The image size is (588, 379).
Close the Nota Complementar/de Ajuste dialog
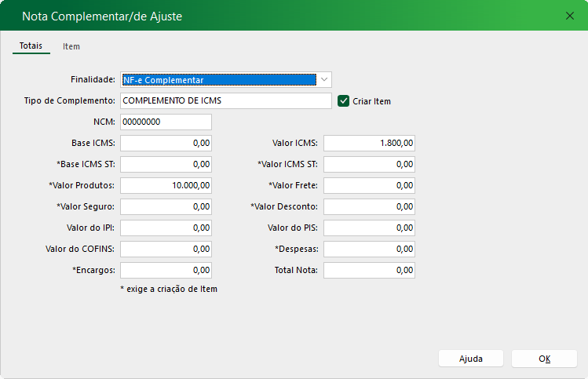570,15
